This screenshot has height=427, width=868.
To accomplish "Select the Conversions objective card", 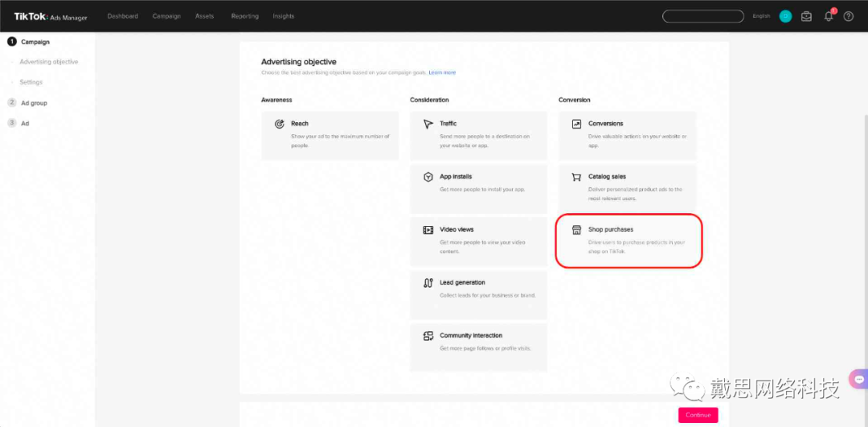I will 627,136.
